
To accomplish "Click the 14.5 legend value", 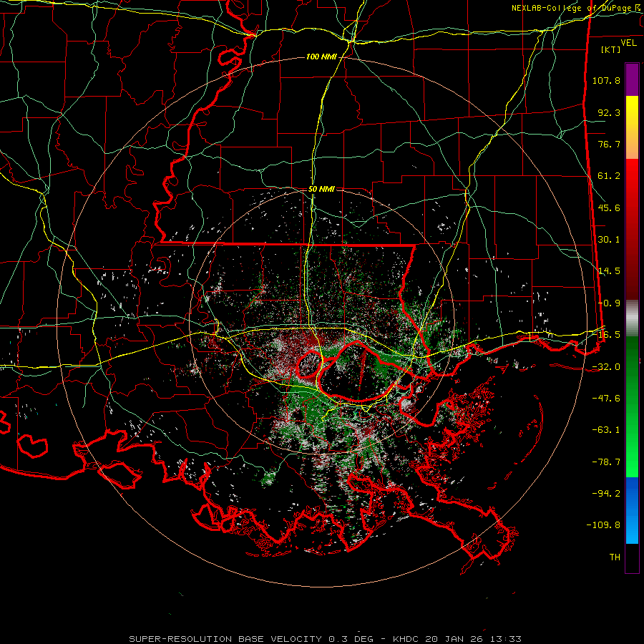I will (609, 271).
